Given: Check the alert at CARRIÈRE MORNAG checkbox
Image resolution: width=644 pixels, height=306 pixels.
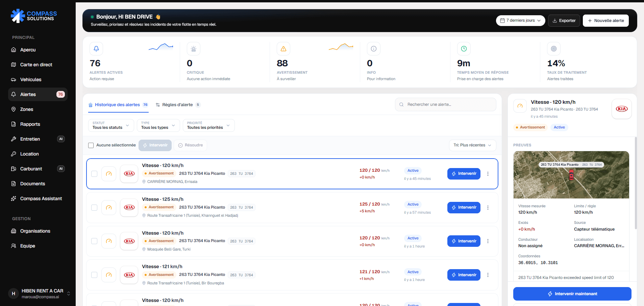Looking at the screenshot, I should tap(94, 174).
